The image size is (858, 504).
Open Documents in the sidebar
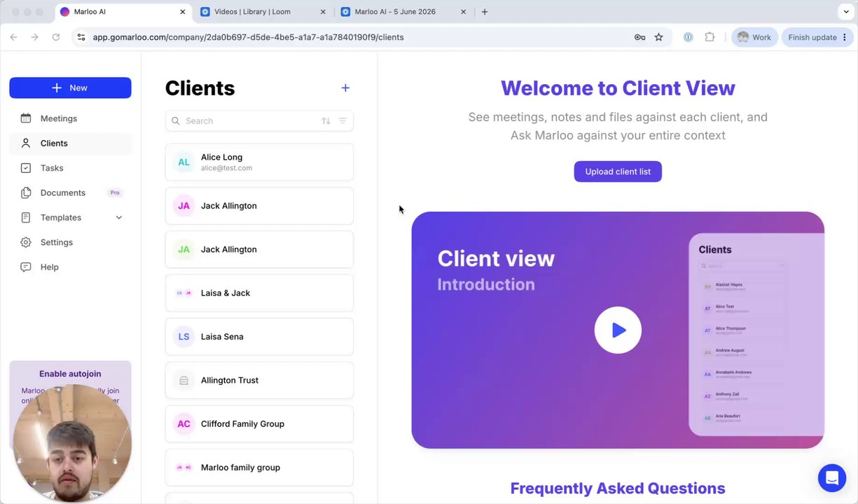coord(63,192)
